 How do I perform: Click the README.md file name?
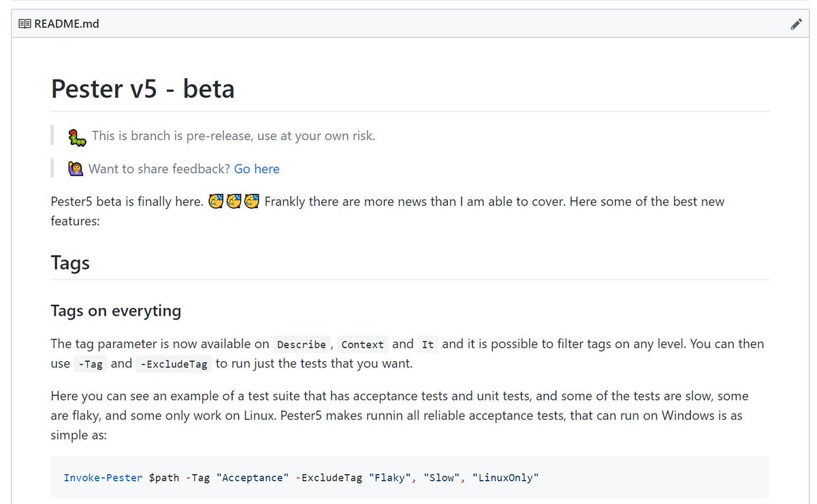(67, 24)
